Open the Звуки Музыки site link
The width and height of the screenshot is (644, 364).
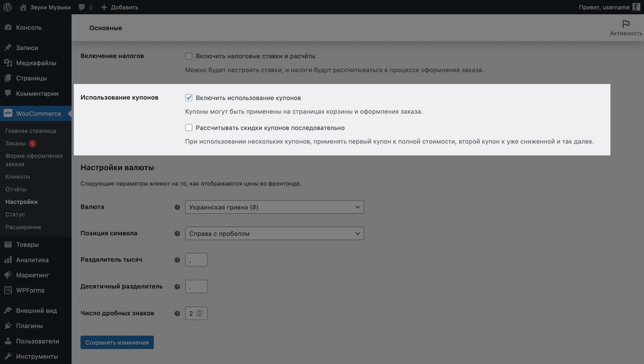50,7
